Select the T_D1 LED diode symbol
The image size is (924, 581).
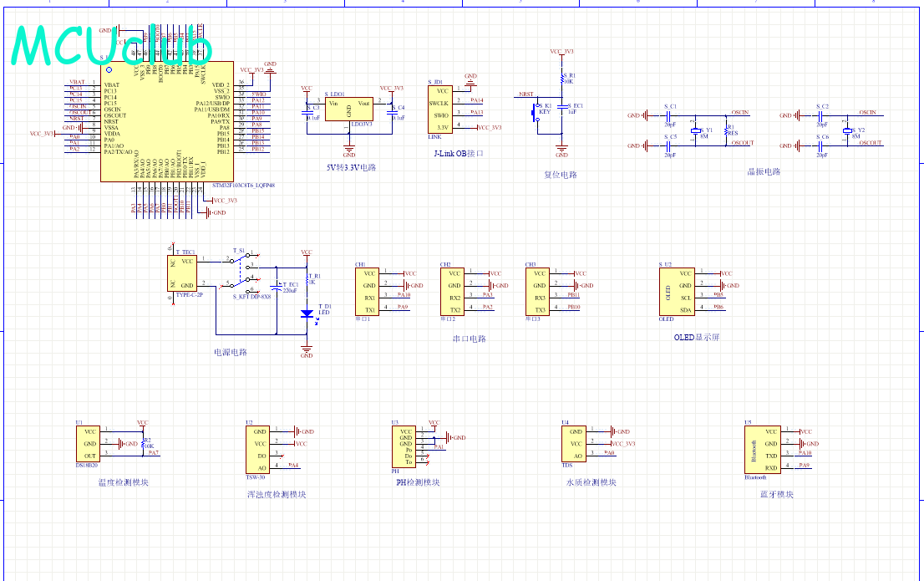307,313
